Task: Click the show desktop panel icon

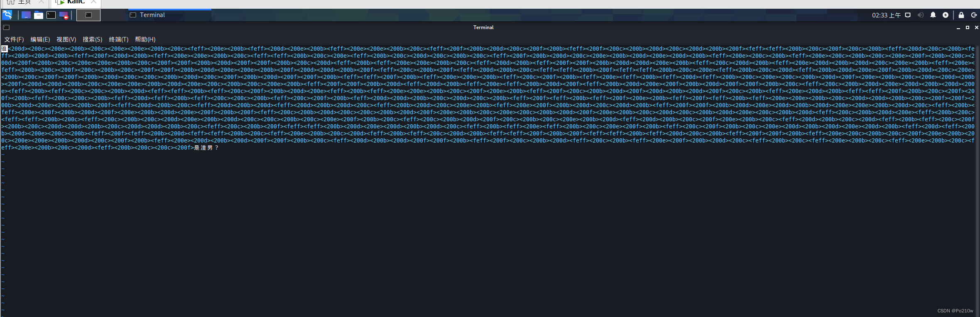Action: pos(26,15)
